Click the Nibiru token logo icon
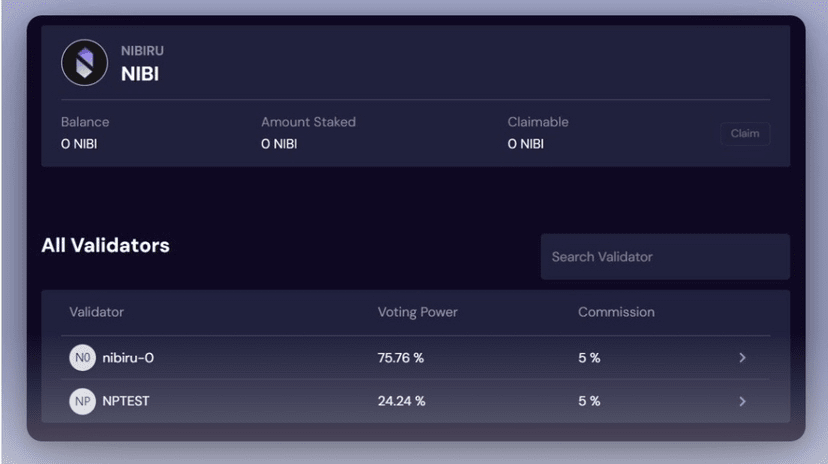Screen dimensions: 828x464 (x=84, y=63)
